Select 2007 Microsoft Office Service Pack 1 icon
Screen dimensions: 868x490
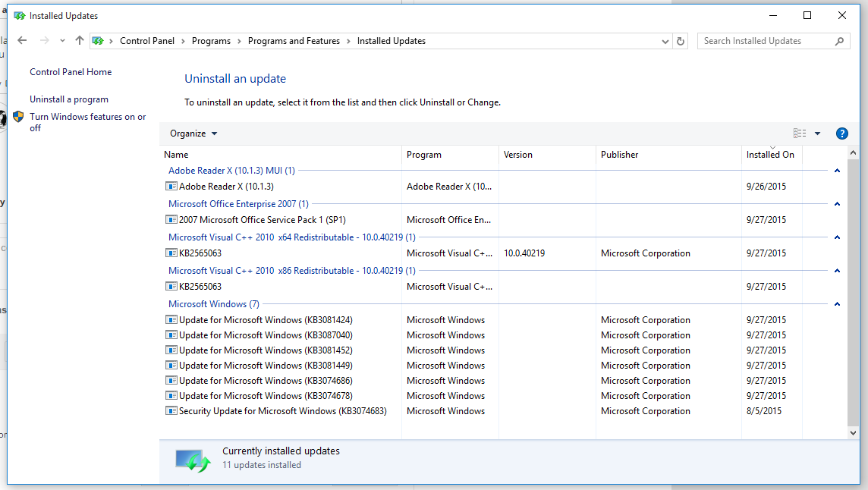pos(171,220)
